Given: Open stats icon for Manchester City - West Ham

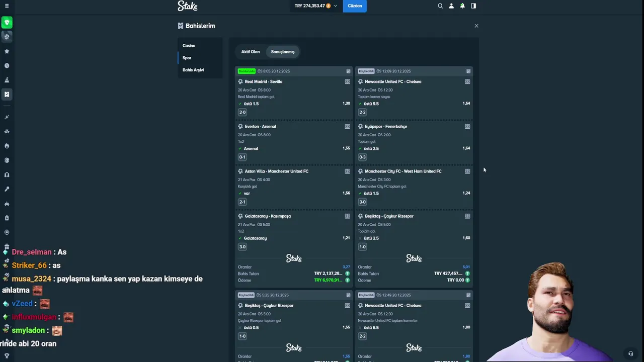Looking at the screenshot, I should 467,171.
